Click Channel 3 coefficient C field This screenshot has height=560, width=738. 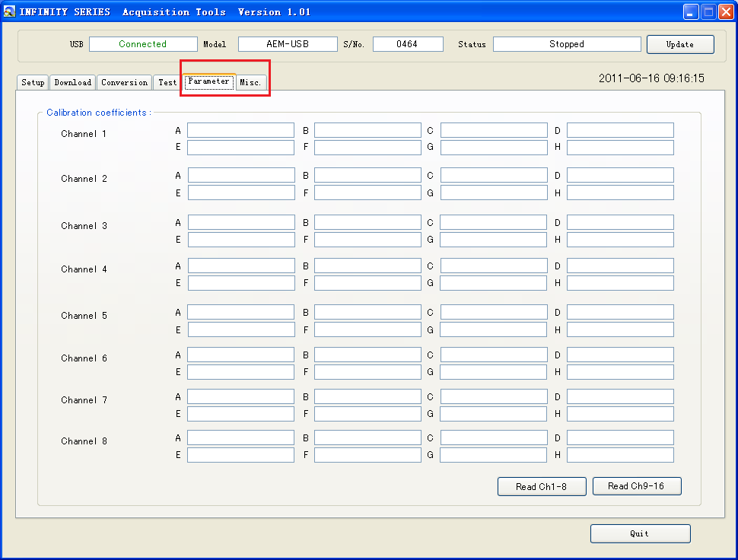(493, 222)
